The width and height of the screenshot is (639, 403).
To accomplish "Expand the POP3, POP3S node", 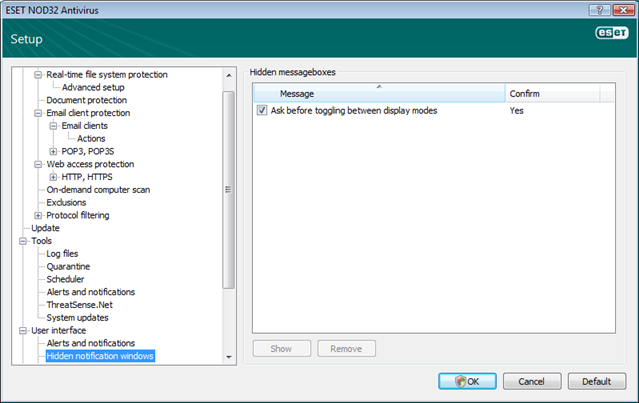I will click(x=53, y=152).
